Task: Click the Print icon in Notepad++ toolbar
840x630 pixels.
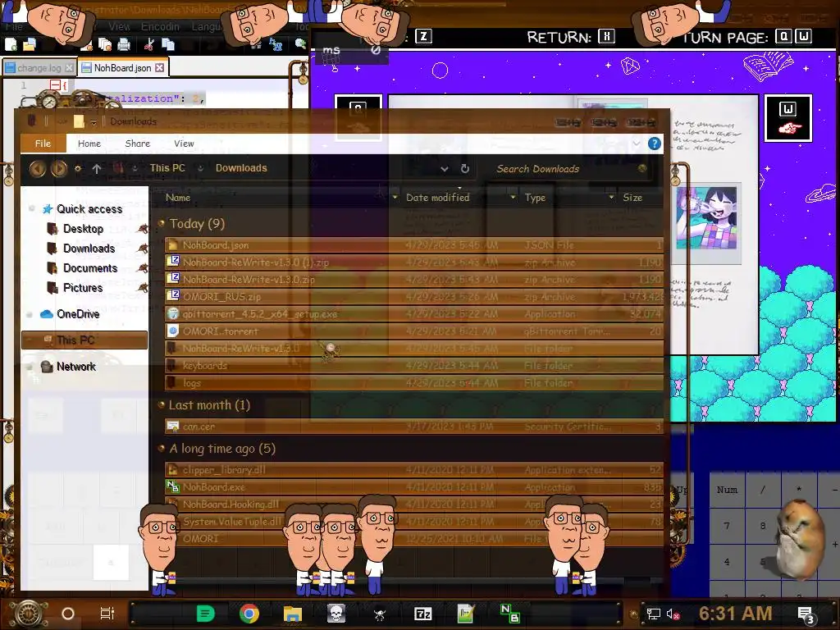Action: point(124,44)
